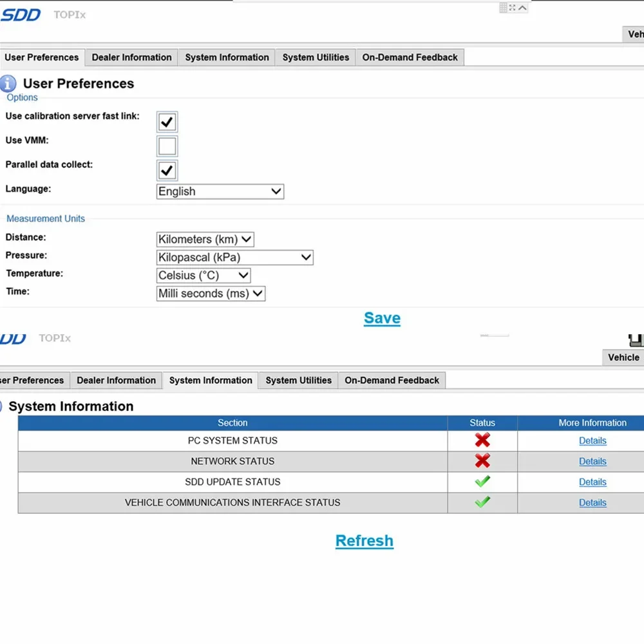Click green checkmark for Vehicle Communications Interface
The height and width of the screenshot is (644, 644).
pos(482,502)
